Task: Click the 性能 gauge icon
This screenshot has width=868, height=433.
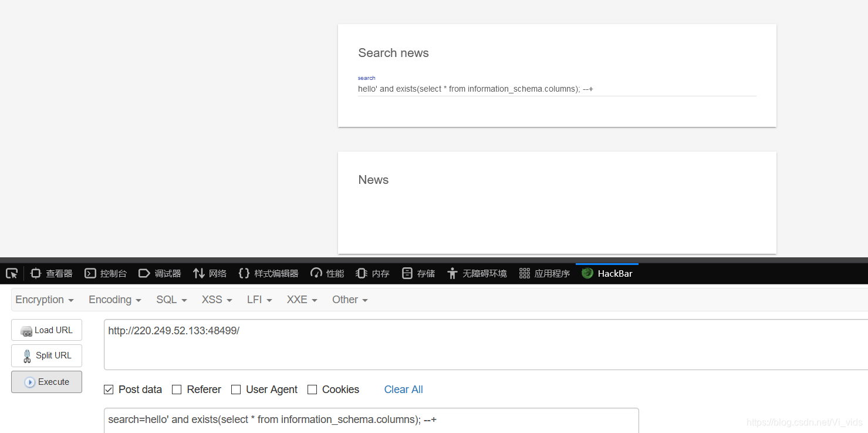Action: [316, 273]
